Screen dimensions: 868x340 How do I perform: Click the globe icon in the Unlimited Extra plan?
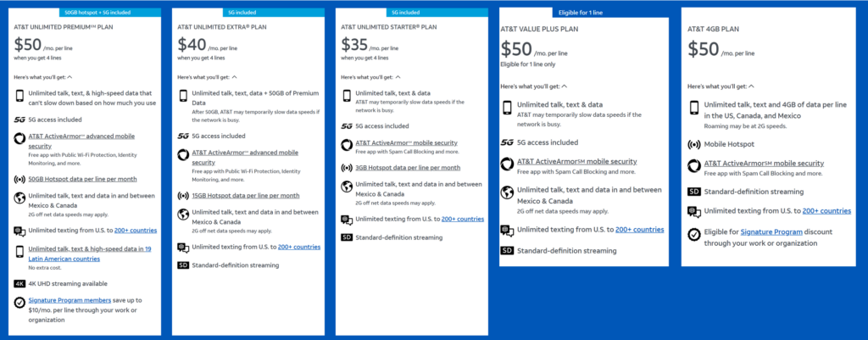tap(183, 215)
